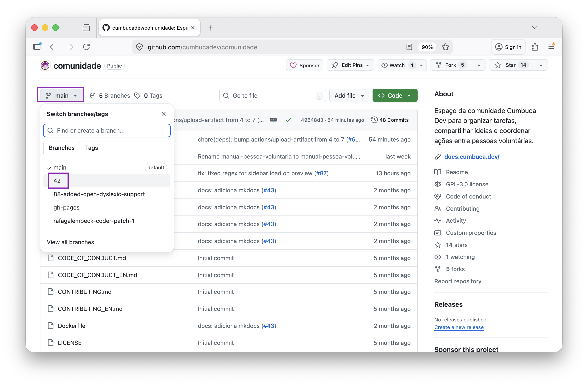Switch to 88-added-open-dyslexic-support branch
The image size is (588, 386).
tap(107, 194)
